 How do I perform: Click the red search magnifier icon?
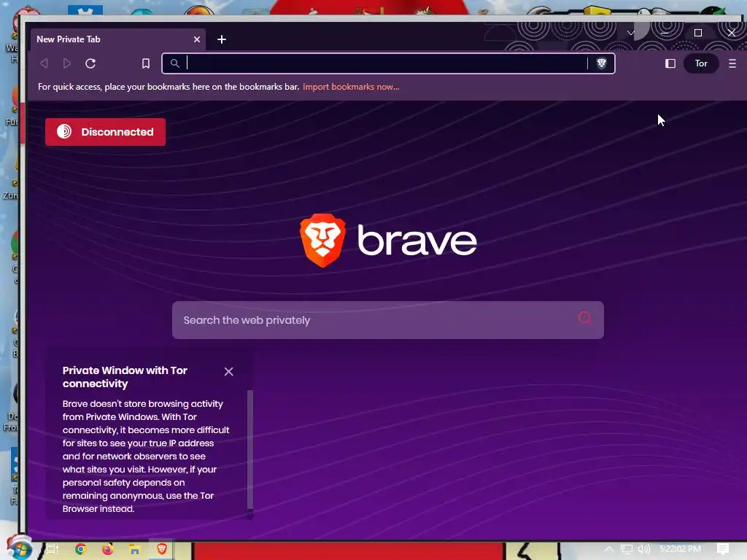point(585,318)
